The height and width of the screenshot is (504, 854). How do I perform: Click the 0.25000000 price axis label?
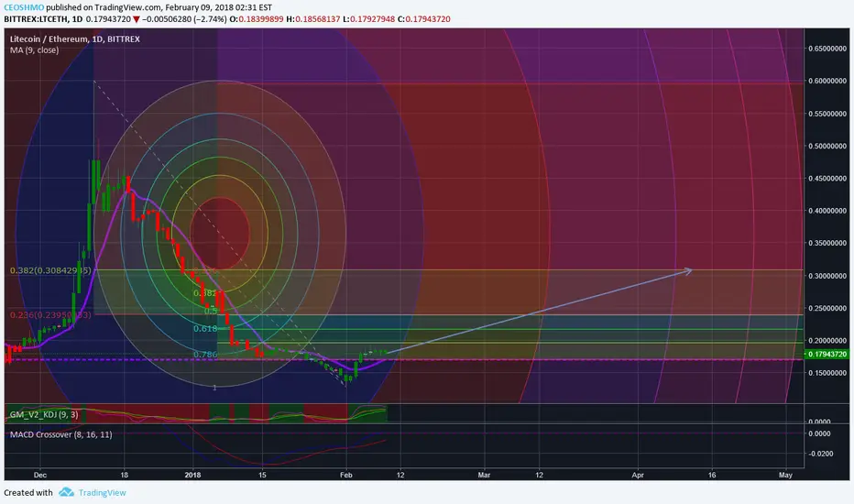pos(827,309)
